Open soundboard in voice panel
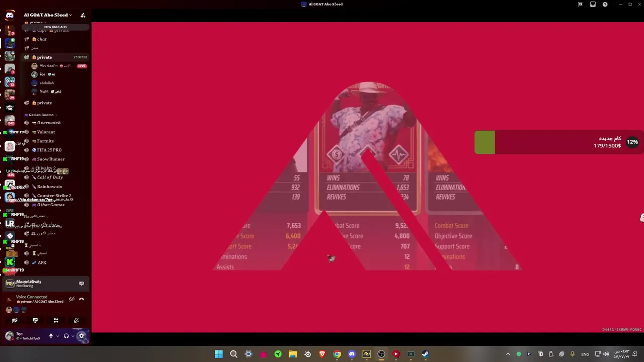This screenshot has width=644, height=362. click(x=76, y=320)
